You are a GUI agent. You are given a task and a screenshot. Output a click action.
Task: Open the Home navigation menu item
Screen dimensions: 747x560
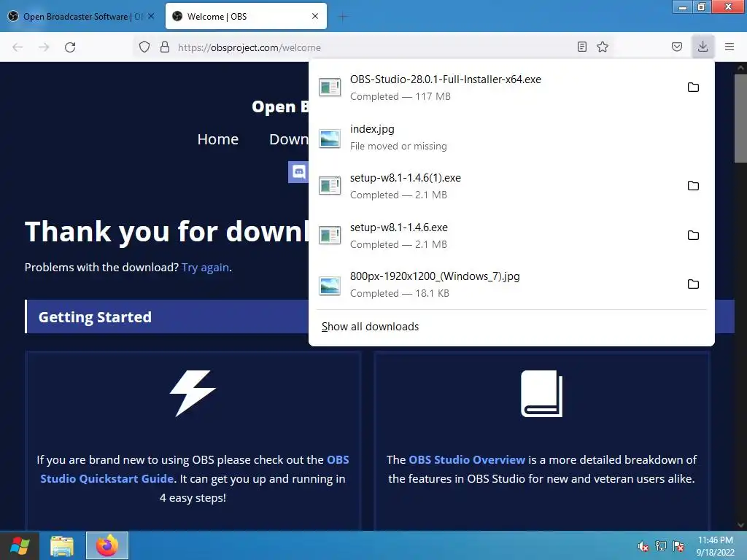(x=217, y=139)
